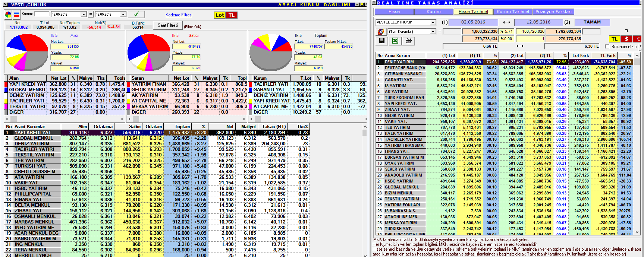644x257 pixels.
Task: Open the VESTEL ELEKTRONIK stock dropdown
Action: (x=433, y=23)
